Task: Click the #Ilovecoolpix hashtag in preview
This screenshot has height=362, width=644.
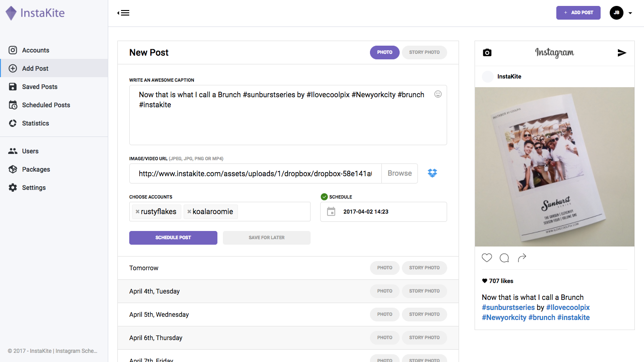Action: pyautogui.click(x=568, y=308)
